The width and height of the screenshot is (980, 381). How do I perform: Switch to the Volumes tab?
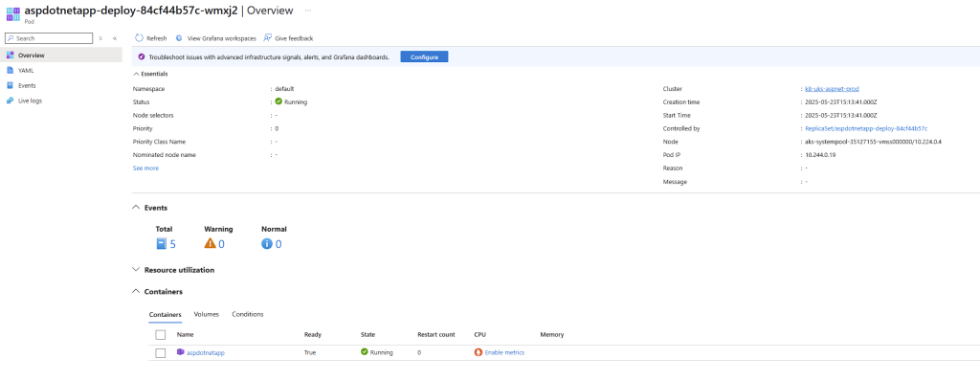point(207,314)
